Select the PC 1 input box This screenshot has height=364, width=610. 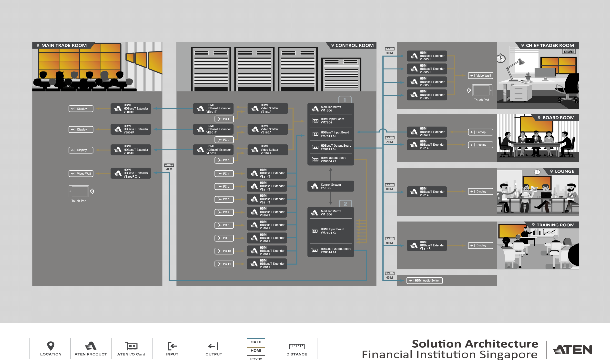[224, 119]
